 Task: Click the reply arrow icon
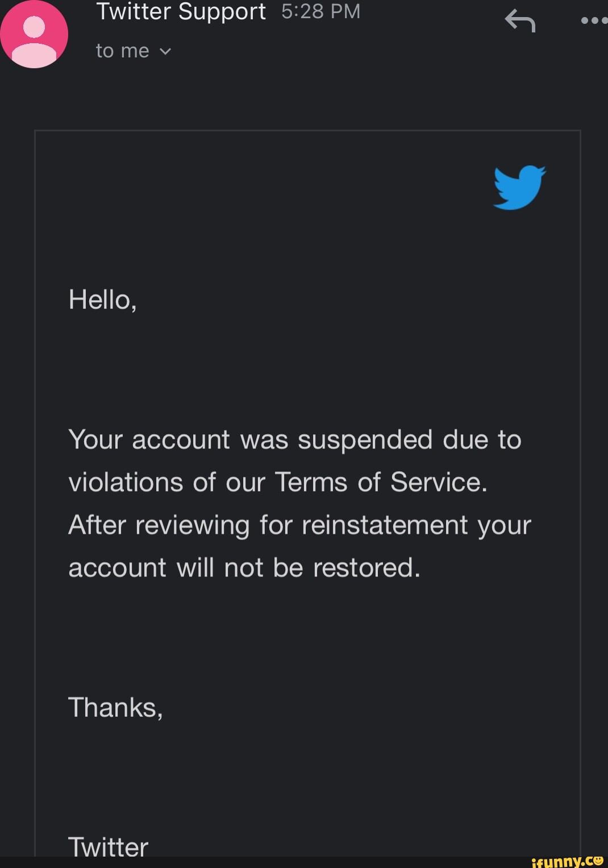(x=520, y=22)
